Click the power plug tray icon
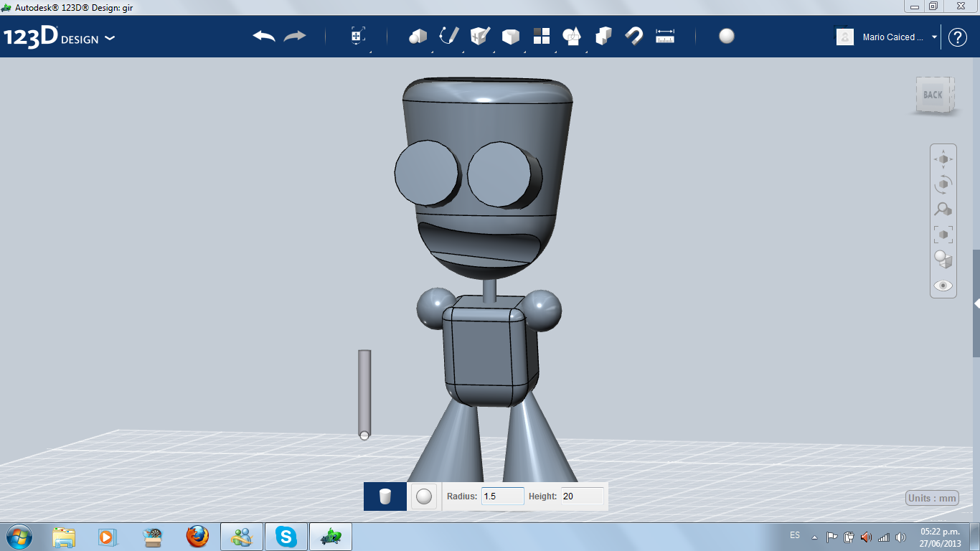This screenshot has width=980, height=551. point(849,537)
